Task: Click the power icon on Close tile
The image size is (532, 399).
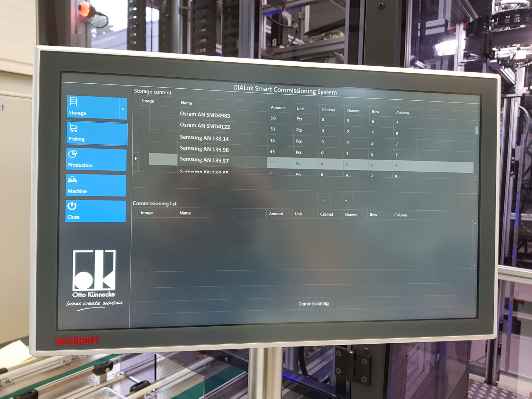Action: click(x=72, y=206)
